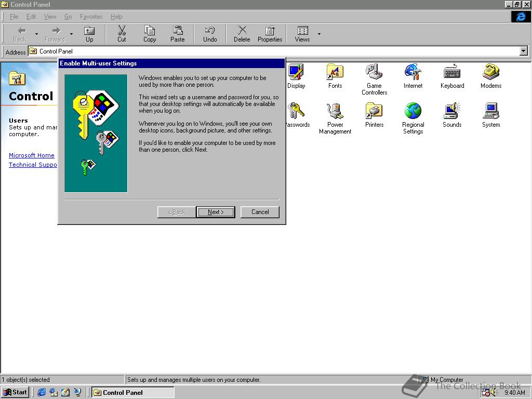The width and height of the screenshot is (532, 399).
Task: Open the Power Management icon
Action: 335,118
